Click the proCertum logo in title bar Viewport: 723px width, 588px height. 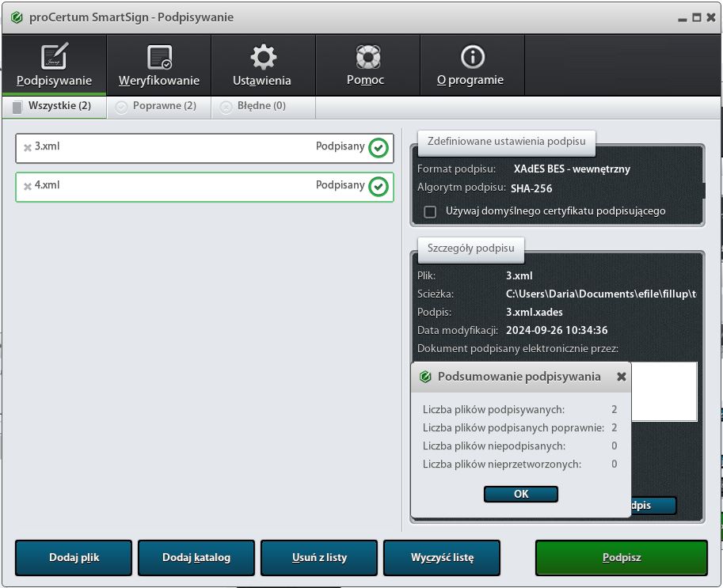tap(17, 17)
